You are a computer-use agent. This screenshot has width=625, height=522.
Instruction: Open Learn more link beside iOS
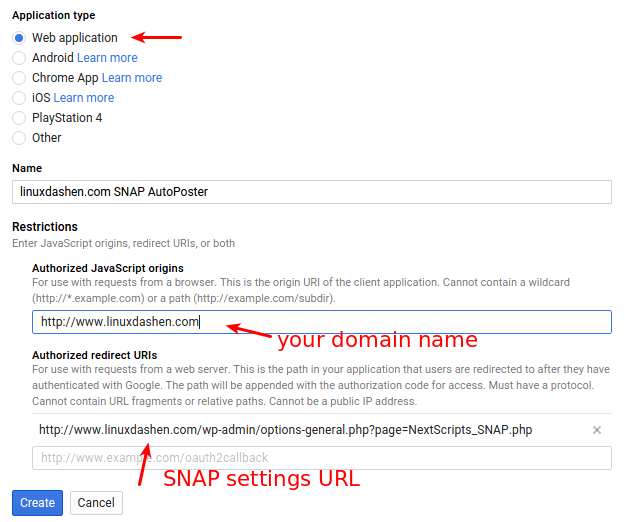(84, 98)
